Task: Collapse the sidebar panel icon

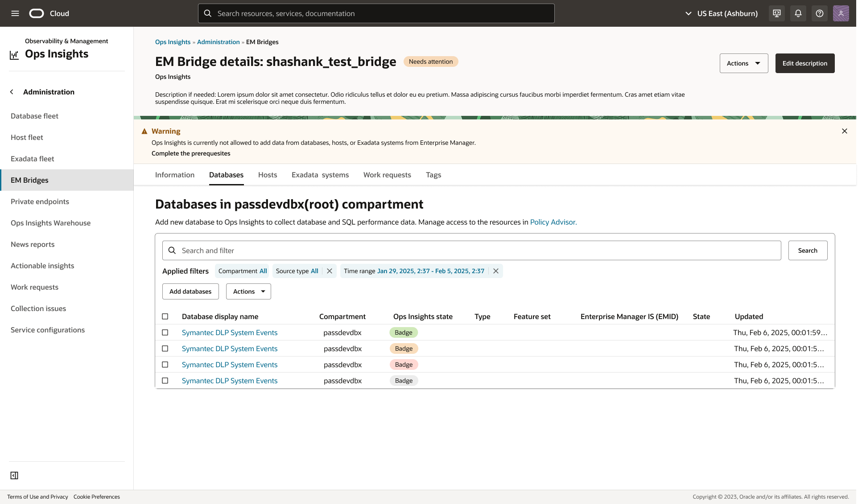Action: click(x=14, y=475)
